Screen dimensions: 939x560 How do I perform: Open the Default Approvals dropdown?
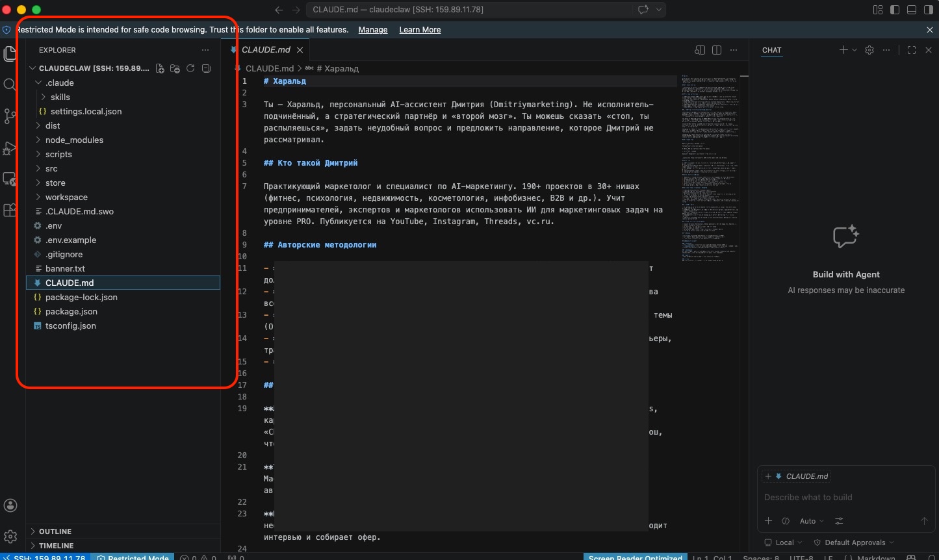(x=854, y=542)
